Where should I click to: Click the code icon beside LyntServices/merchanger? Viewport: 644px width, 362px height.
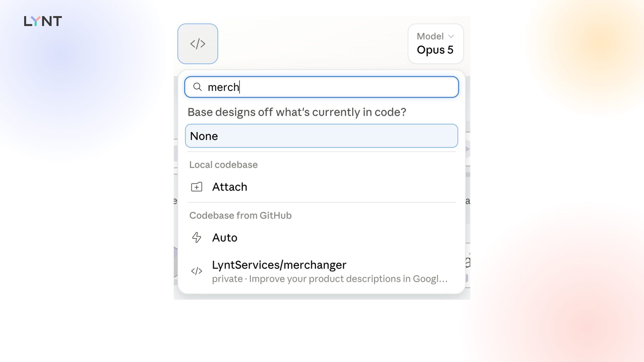197,271
